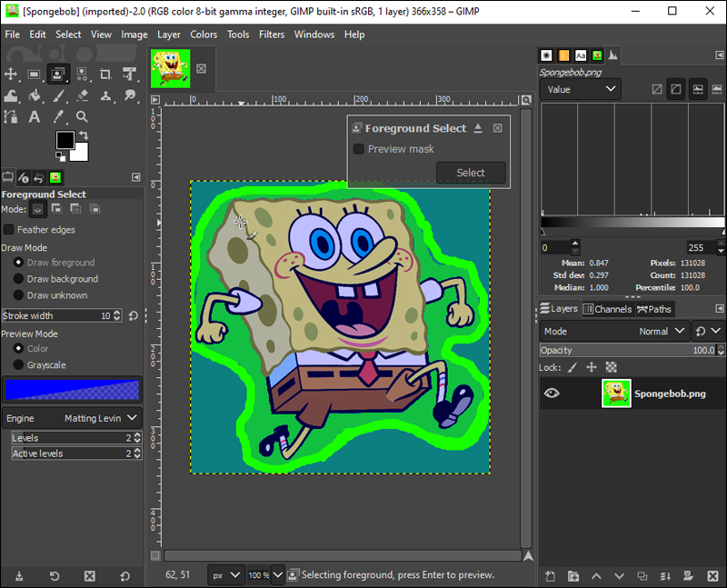Open the histogram Value channel dropdown
The height and width of the screenshot is (588, 727).
580,89
